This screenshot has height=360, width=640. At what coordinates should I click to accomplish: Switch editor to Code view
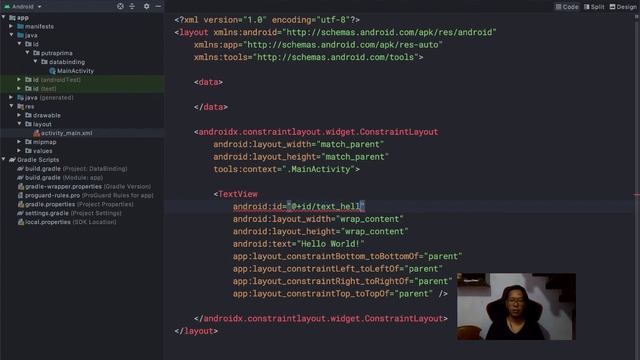(x=567, y=7)
